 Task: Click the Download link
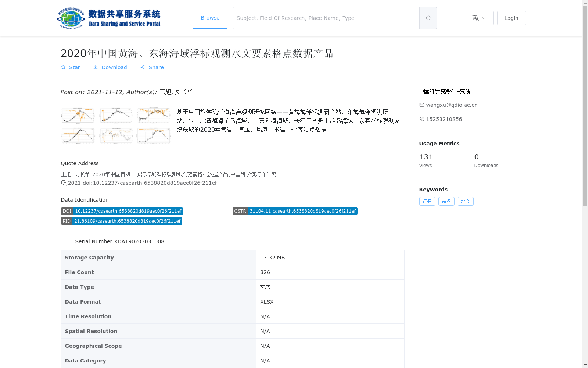click(x=110, y=67)
